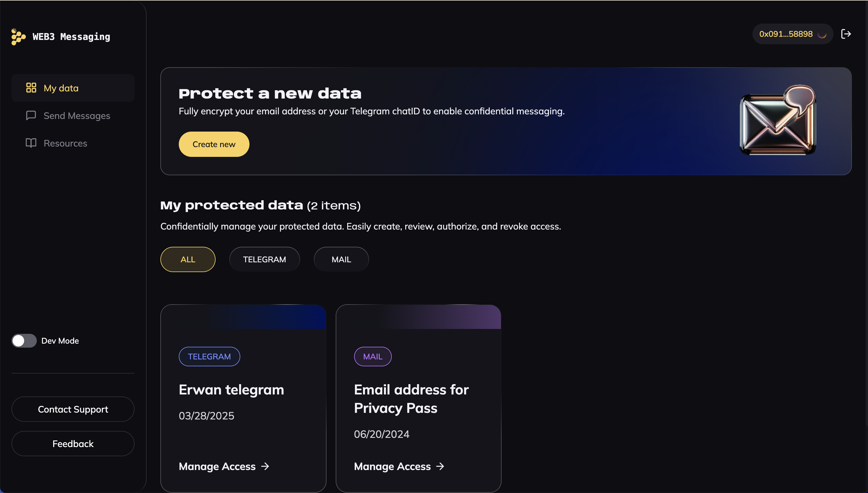Click the envelope illustration in banner
This screenshot has height=493, width=868.
click(x=777, y=121)
